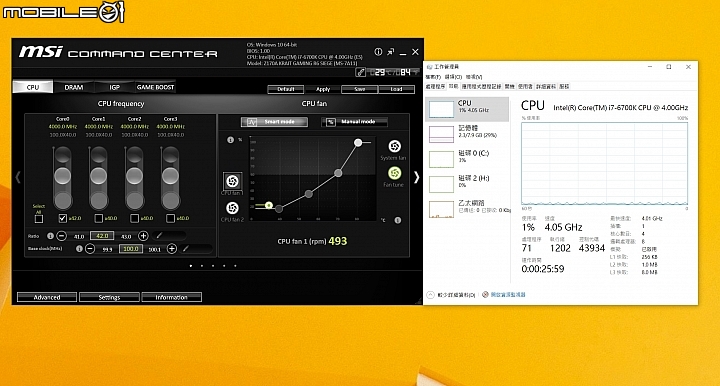Check the Core2 x40.0 checkbox

(x=134, y=218)
